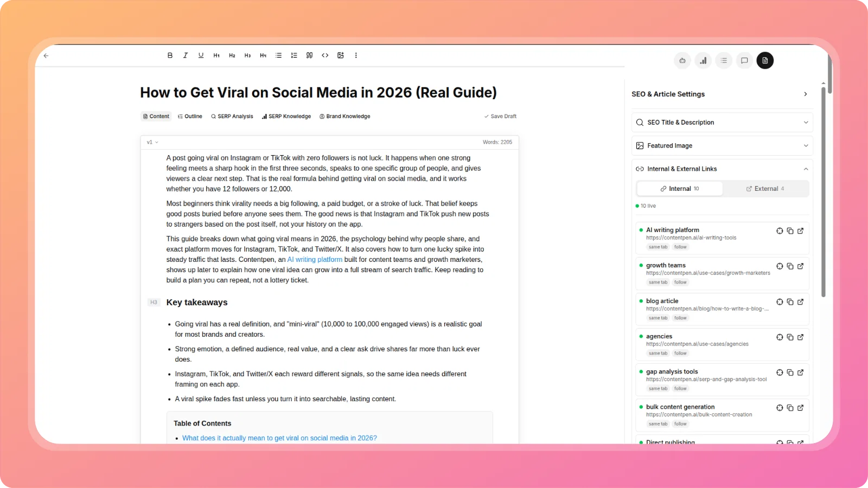The width and height of the screenshot is (868, 488).
Task: Insert an image from the toolbar
Action: (341, 55)
